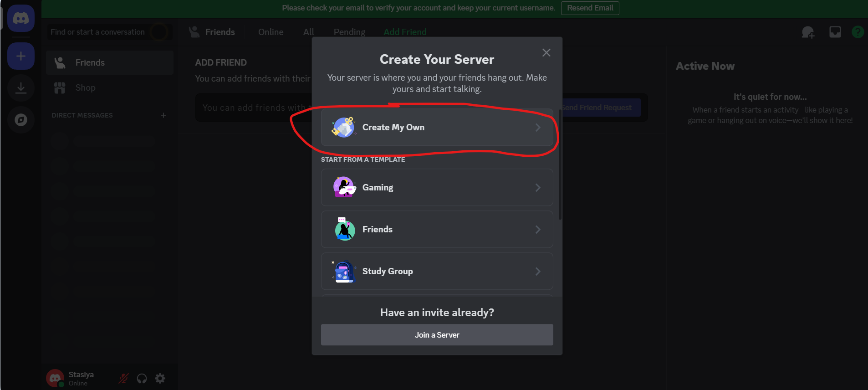Open Discord home direct messages icon
Viewport: 868px width, 390px height.
coord(21,18)
